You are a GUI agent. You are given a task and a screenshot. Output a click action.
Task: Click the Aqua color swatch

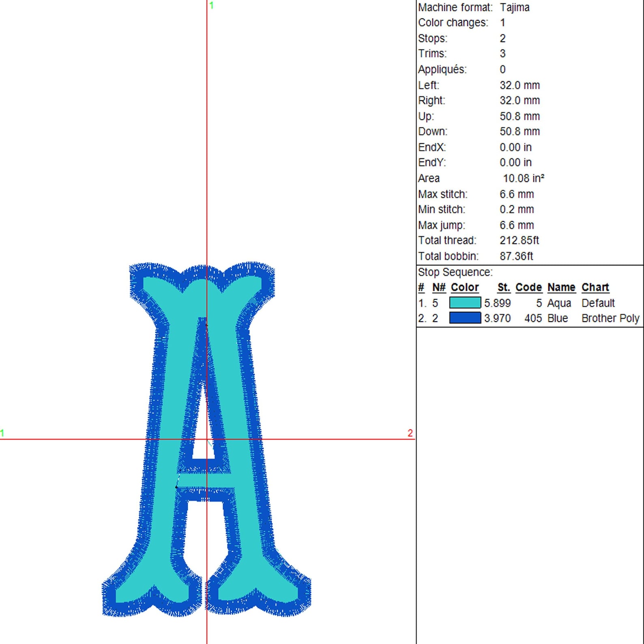pyautogui.click(x=465, y=303)
